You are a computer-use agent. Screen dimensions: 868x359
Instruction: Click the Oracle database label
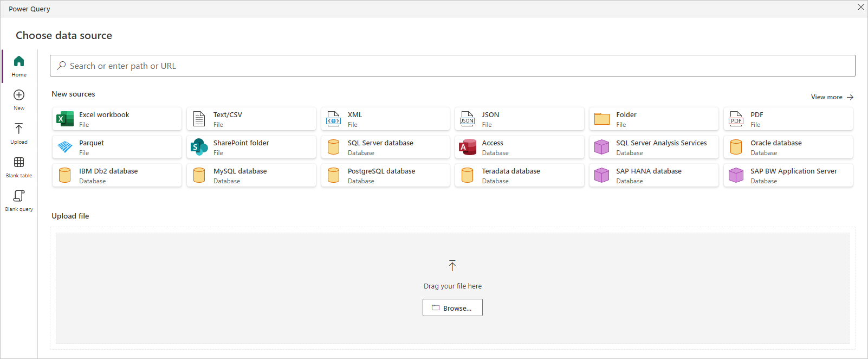(776, 143)
